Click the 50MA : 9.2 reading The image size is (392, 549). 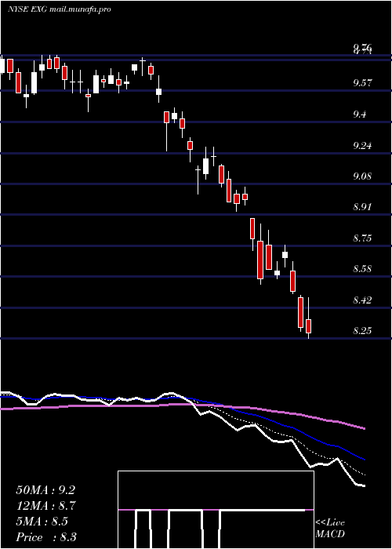(x=45, y=490)
